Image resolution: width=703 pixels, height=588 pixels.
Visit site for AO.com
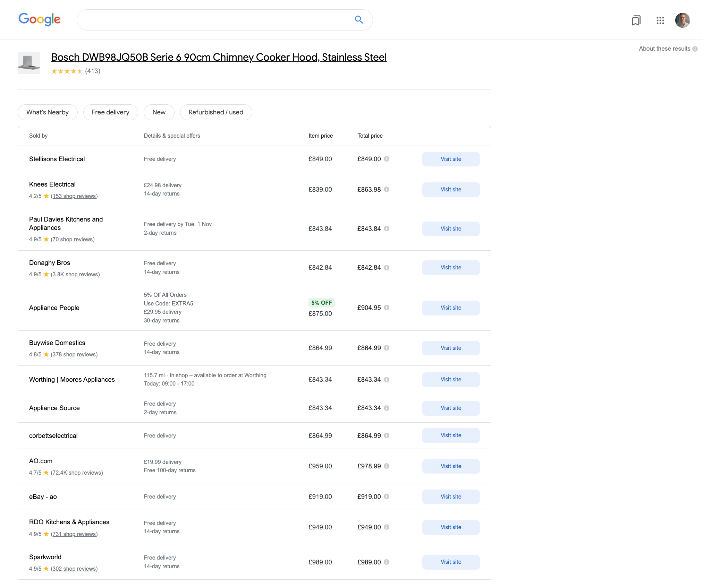[x=451, y=466]
